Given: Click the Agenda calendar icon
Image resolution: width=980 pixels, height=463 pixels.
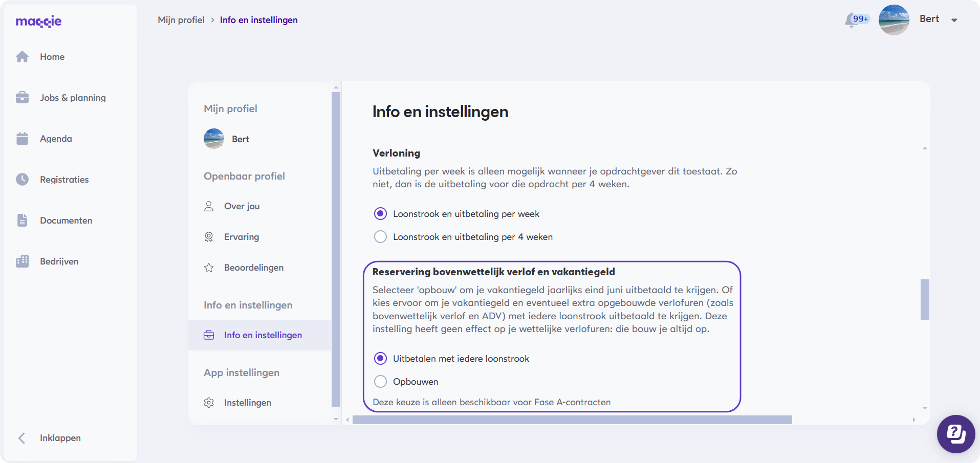Looking at the screenshot, I should (22, 139).
